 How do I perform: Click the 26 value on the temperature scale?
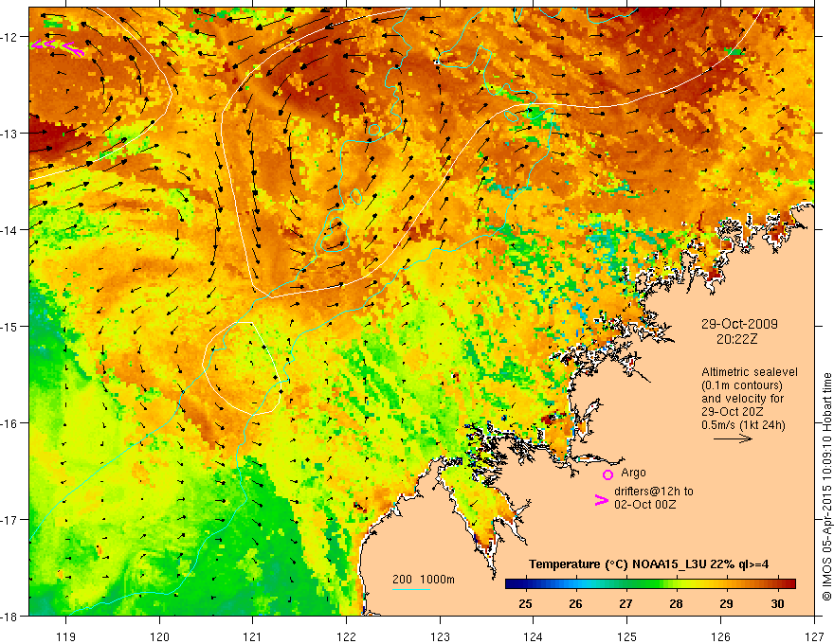[575, 603]
